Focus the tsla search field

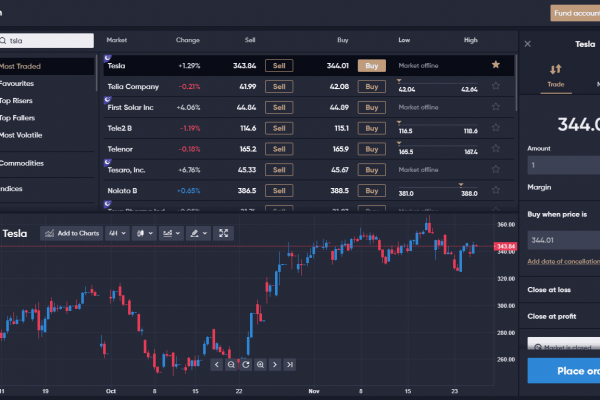(47, 41)
